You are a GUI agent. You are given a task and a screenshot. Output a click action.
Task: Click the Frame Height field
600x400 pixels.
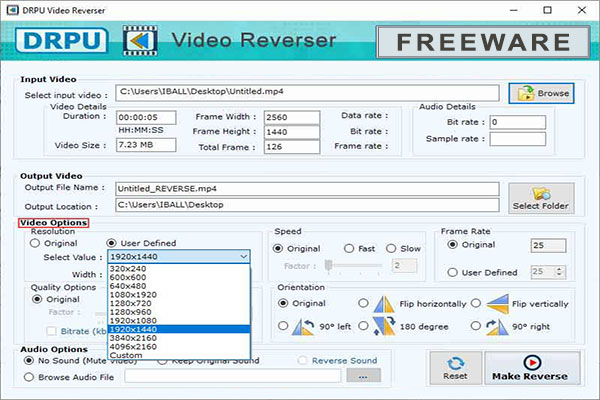[292, 132]
